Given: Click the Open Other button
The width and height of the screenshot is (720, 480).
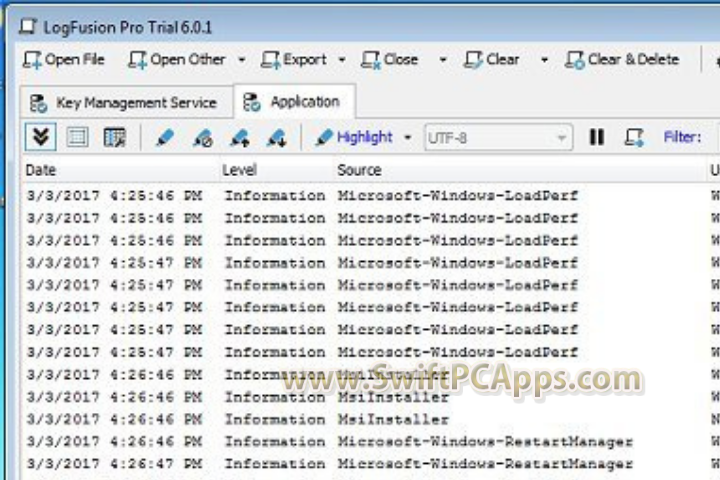Looking at the screenshot, I should [x=177, y=60].
